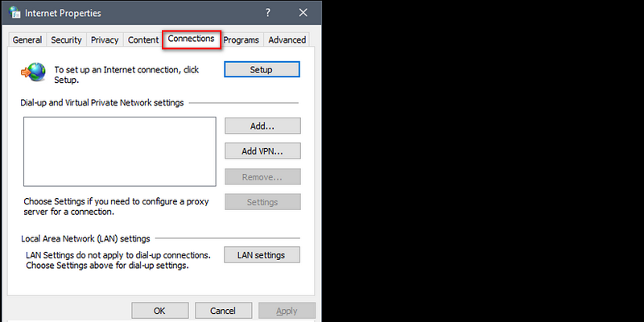This screenshot has height=322, width=644.
Task: Close the Internet Properties dialog
Action: coord(303,13)
